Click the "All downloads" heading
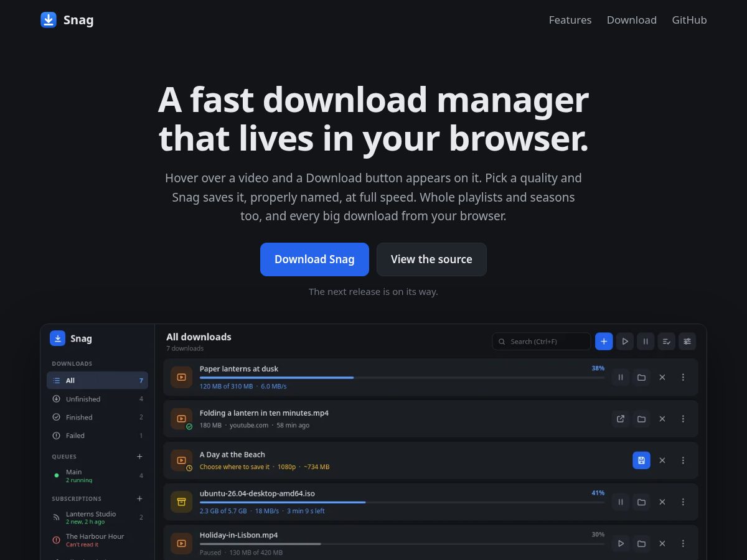Viewport: 747px width, 560px height. 199,337
